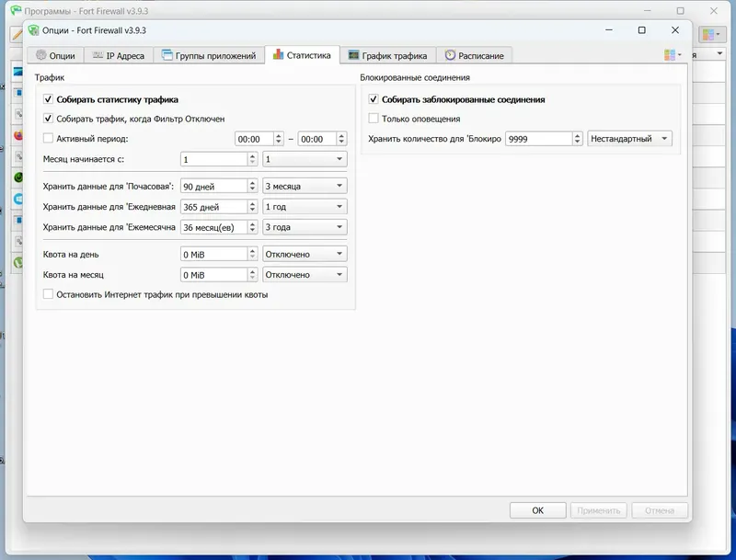Screen dimensions: 736x560
Task: Toggle Собирать статистику трафика checkbox
Action: click(x=48, y=99)
